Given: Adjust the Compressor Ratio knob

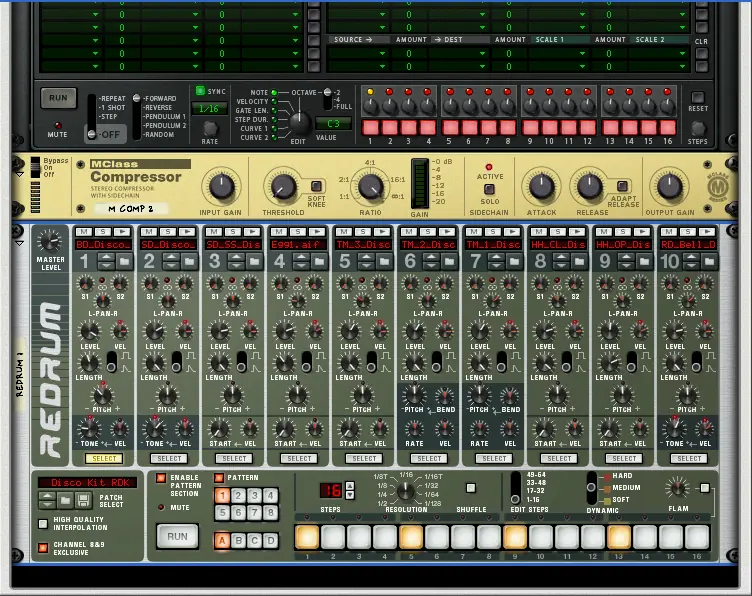Looking at the screenshot, I should click(370, 187).
